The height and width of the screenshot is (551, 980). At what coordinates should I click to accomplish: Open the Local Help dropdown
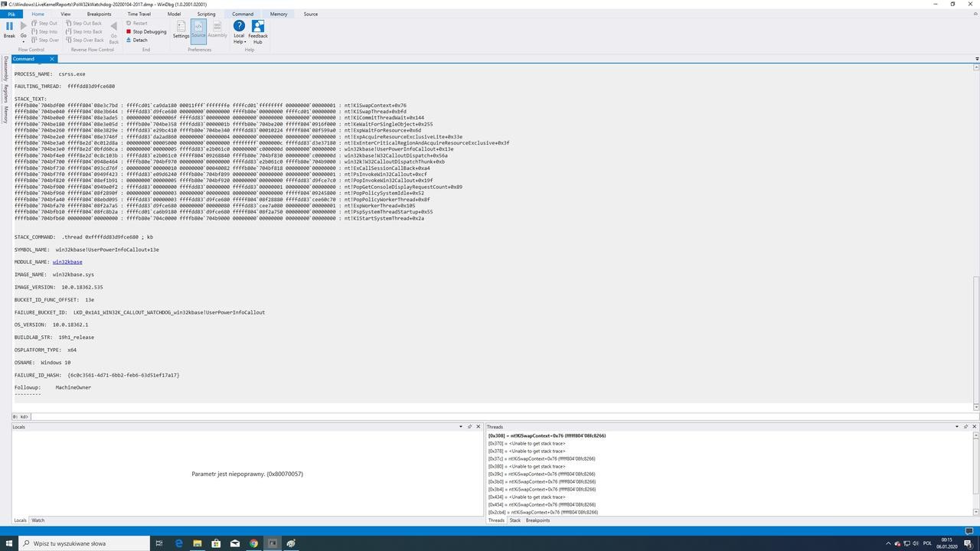tap(239, 31)
